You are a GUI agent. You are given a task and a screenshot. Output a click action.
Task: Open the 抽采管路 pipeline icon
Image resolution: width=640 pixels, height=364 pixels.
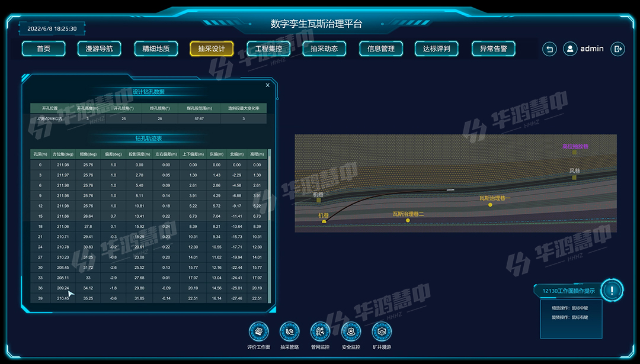pyautogui.click(x=289, y=331)
